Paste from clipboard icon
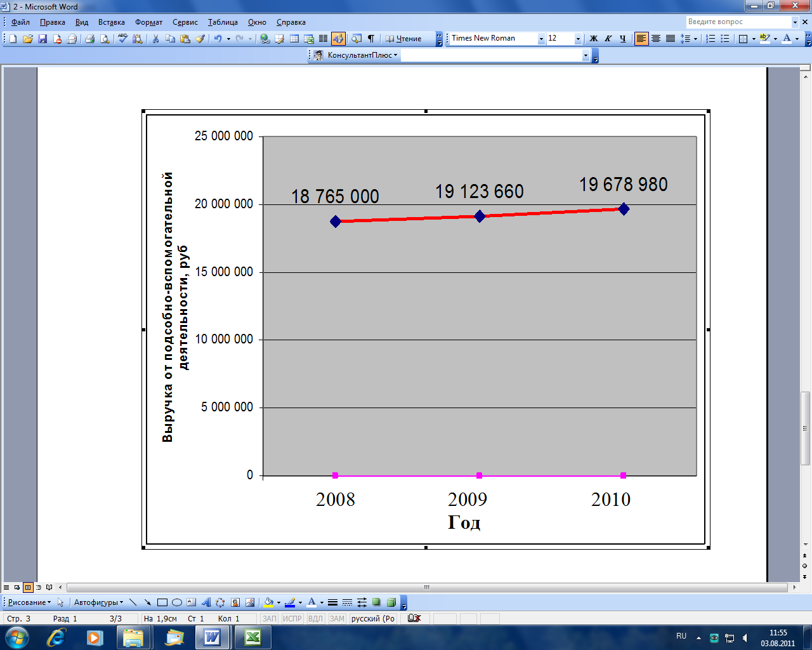This screenshot has height=650, width=812. 185,39
